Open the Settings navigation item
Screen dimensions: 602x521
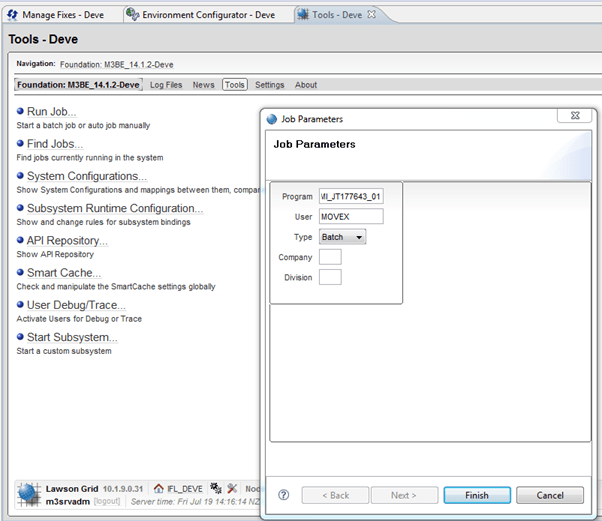[x=269, y=85]
